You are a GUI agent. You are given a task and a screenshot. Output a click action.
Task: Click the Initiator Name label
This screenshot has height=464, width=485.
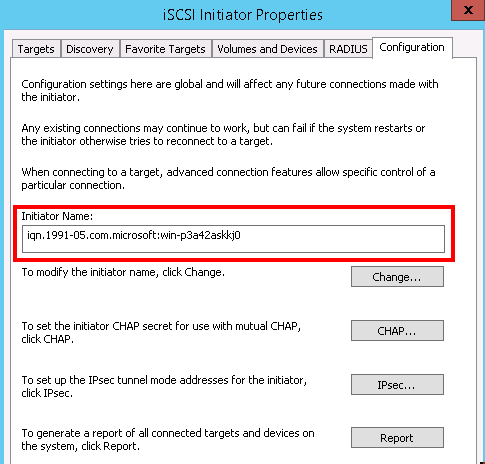click(57, 216)
